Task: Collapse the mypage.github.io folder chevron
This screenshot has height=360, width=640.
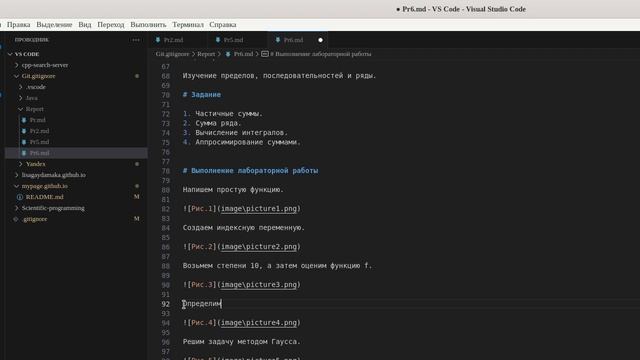Action: 16,186
